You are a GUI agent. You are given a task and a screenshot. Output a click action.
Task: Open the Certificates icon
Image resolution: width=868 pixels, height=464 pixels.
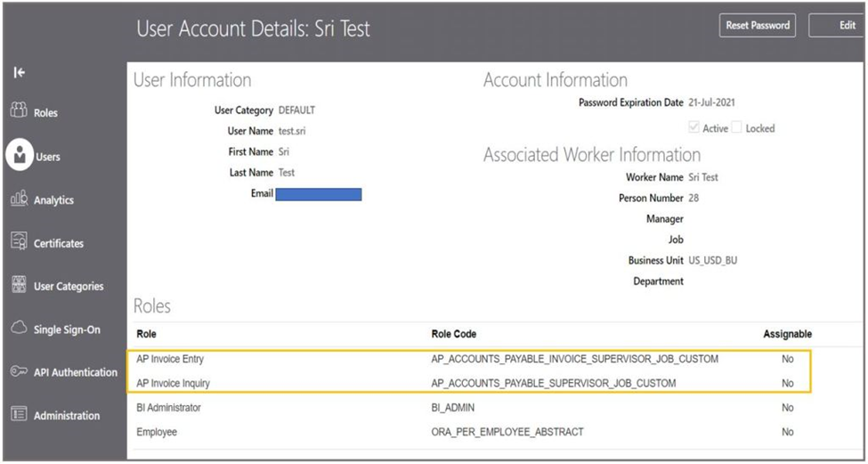coord(19,242)
